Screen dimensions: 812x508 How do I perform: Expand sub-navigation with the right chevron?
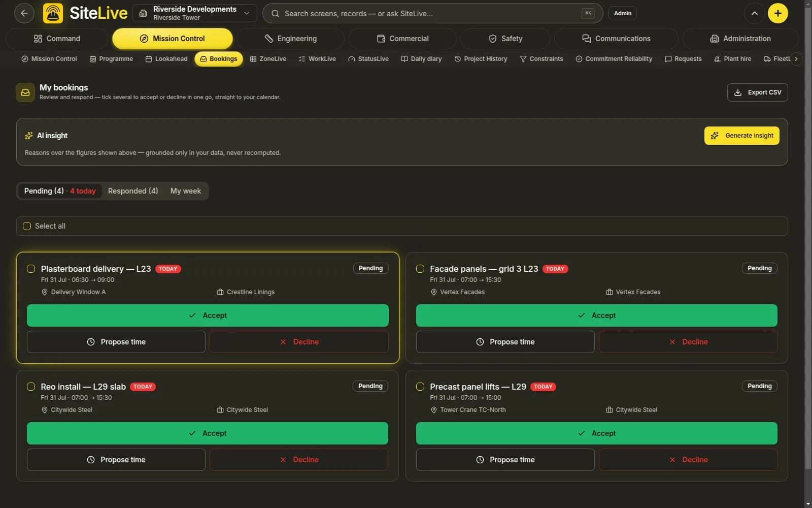click(796, 59)
